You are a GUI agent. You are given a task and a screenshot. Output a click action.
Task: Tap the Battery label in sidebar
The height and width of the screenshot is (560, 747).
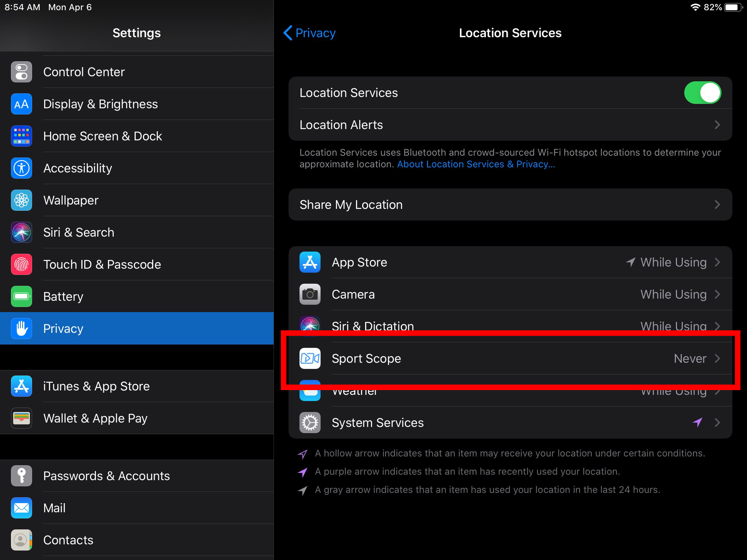[x=63, y=296]
